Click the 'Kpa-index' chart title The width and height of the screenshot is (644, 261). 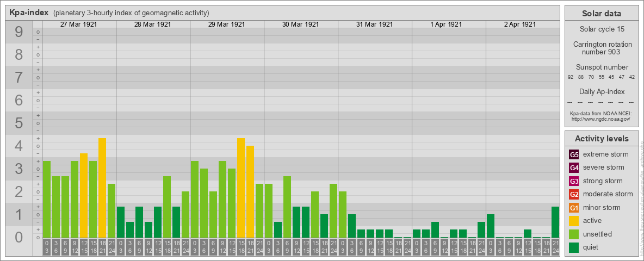click(29, 13)
